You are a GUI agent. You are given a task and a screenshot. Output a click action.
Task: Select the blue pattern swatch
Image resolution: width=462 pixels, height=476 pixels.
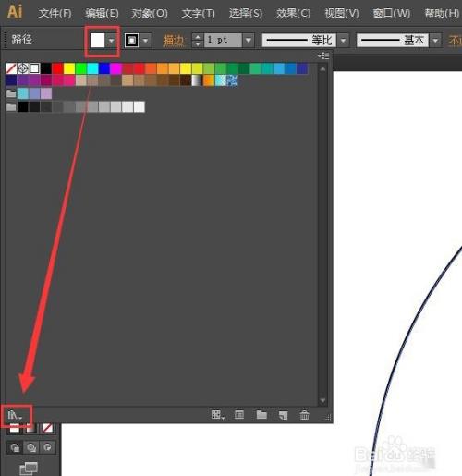(x=232, y=80)
